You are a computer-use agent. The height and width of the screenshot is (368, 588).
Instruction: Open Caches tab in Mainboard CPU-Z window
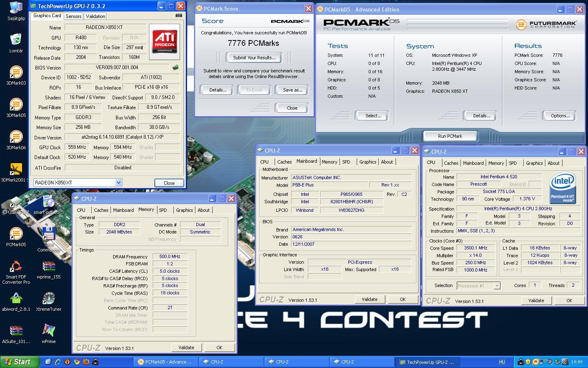285,162
